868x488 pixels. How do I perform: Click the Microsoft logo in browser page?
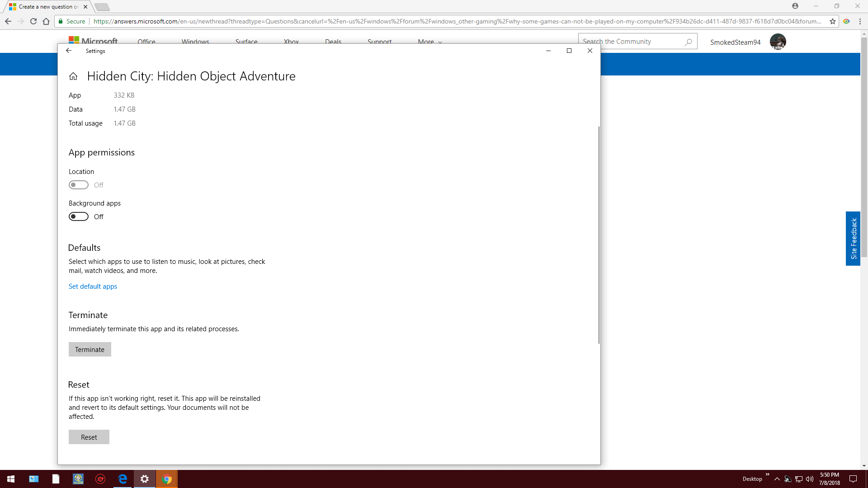(x=93, y=40)
